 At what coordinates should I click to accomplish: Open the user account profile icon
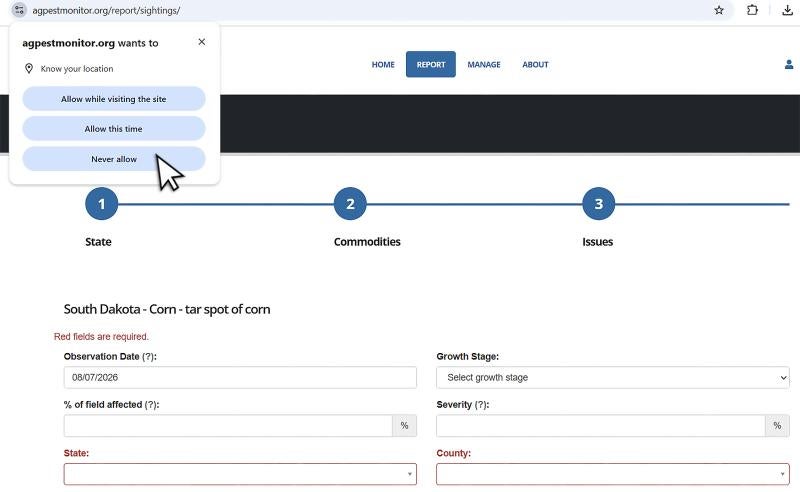tap(789, 64)
